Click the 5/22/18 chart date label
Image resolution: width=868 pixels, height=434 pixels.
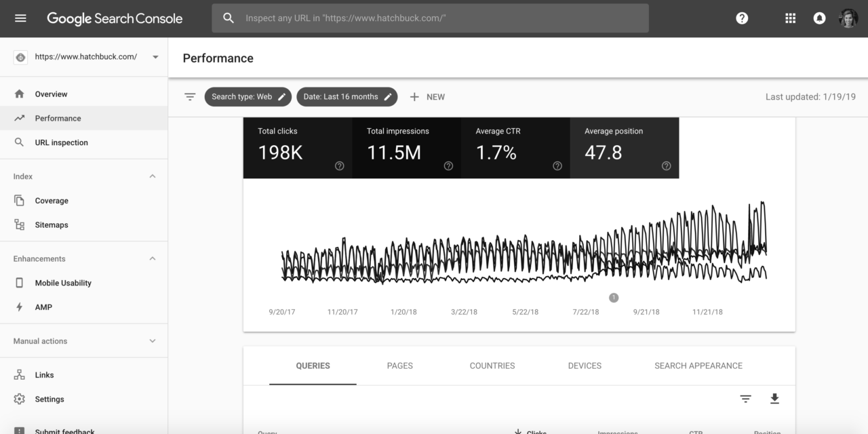(x=525, y=312)
